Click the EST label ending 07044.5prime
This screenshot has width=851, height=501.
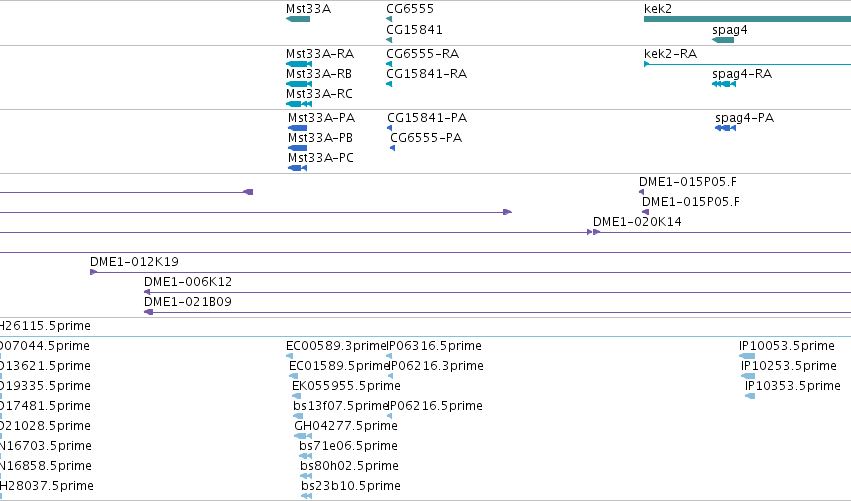point(45,346)
